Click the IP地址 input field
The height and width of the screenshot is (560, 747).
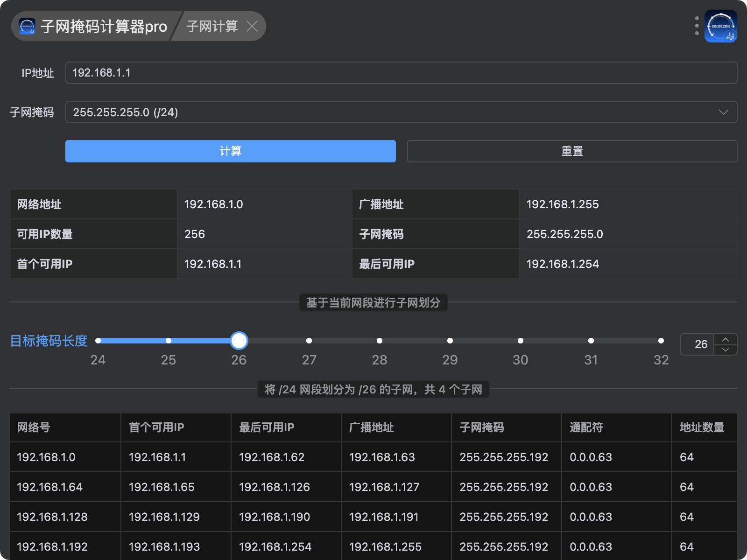pyautogui.click(x=401, y=73)
